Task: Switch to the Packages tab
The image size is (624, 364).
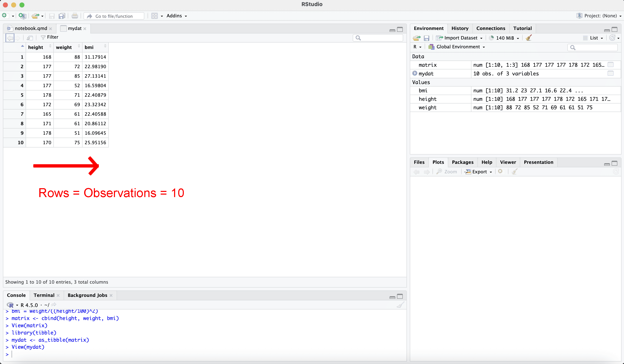Action: pyautogui.click(x=462, y=162)
